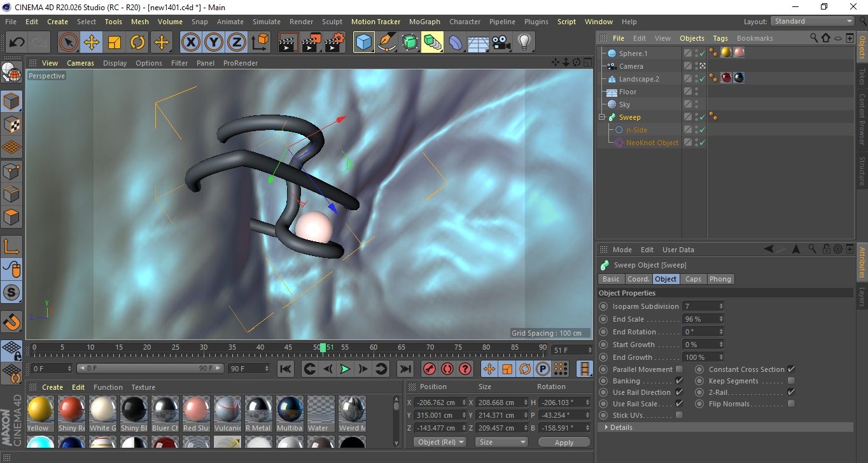Switch to Texture mode in left toolbar
The width and height of the screenshot is (868, 463).
(12, 124)
